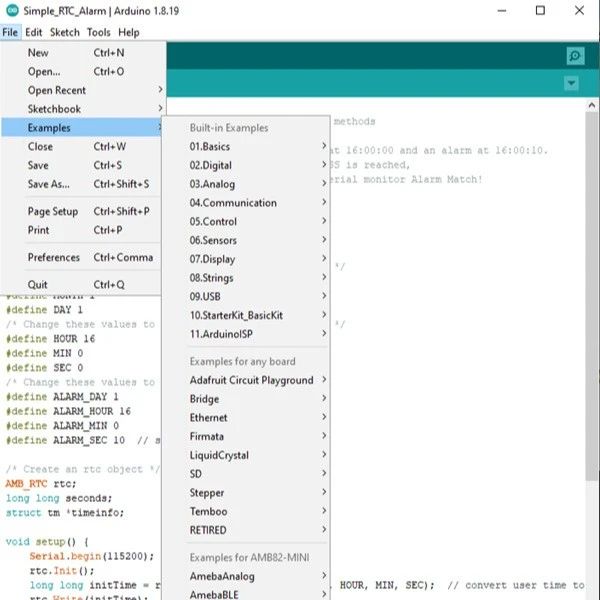This screenshot has width=600, height=600.
Task: Expand the Sketchbook submenu
Action: point(82,109)
